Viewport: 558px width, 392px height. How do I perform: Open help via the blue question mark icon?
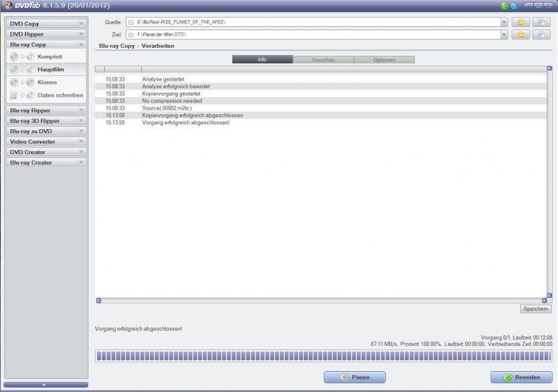tap(514, 5)
